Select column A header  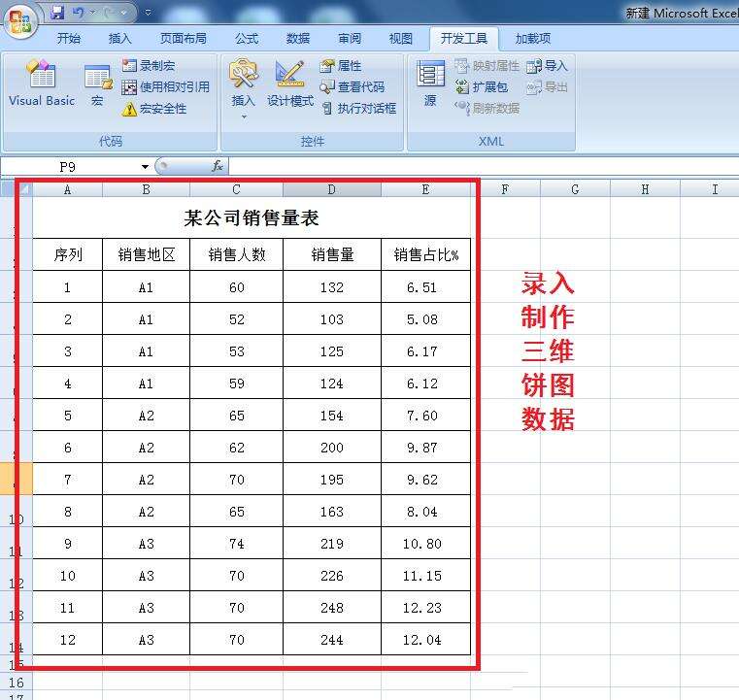pos(67,189)
